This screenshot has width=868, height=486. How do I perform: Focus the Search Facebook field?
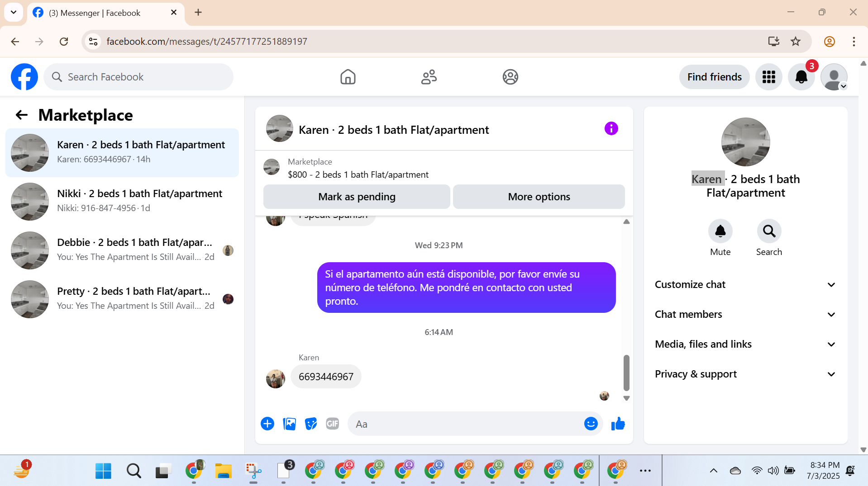click(x=138, y=77)
